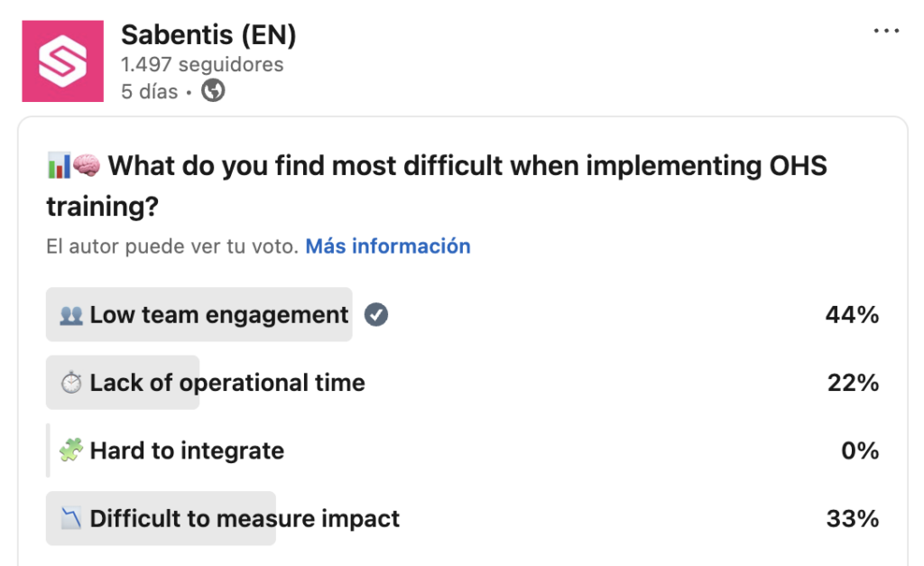Screen dimensions: 924x566
Task: Click the stopwatch emoji icon
Action: click(x=71, y=383)
